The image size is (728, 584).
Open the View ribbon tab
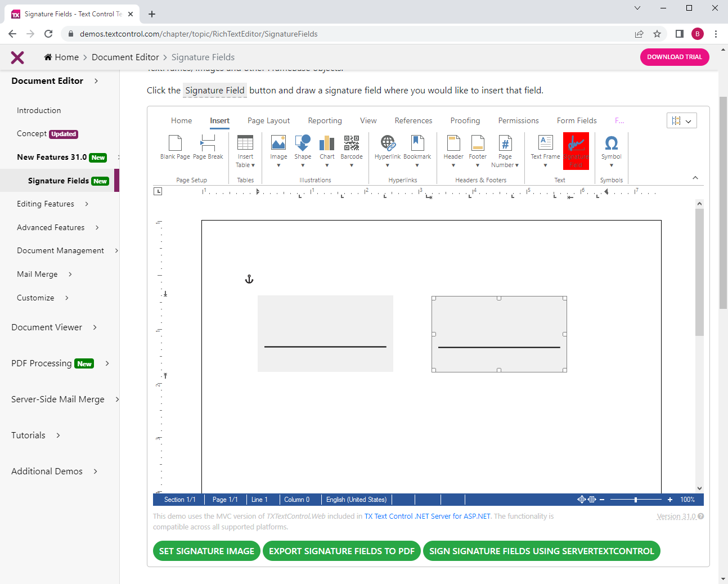(x=369, y=120)
